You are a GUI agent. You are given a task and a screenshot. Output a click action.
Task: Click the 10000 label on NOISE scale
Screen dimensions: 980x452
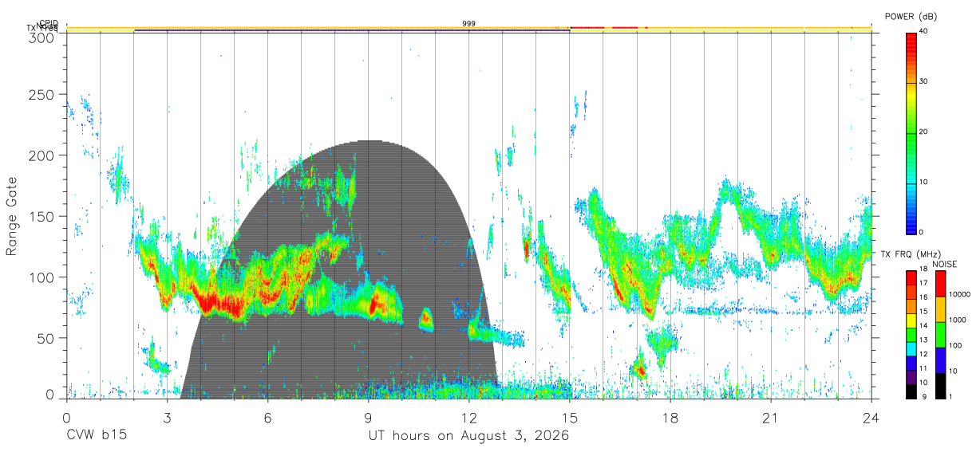tap(960, 294)
